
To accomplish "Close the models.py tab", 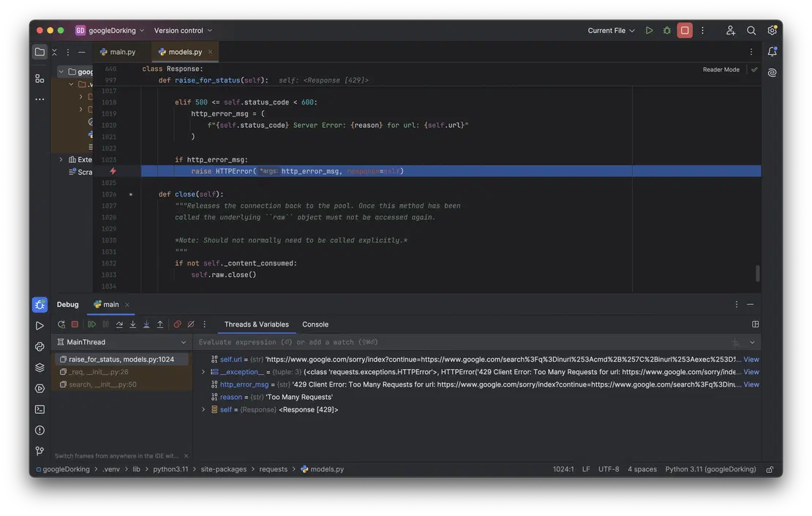I will tap(210, 52).
